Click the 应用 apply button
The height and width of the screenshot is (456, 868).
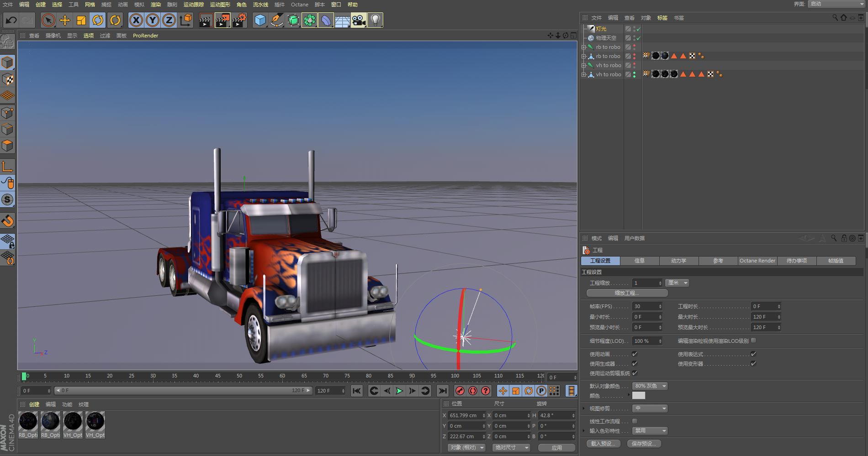(x=557, y=448)
